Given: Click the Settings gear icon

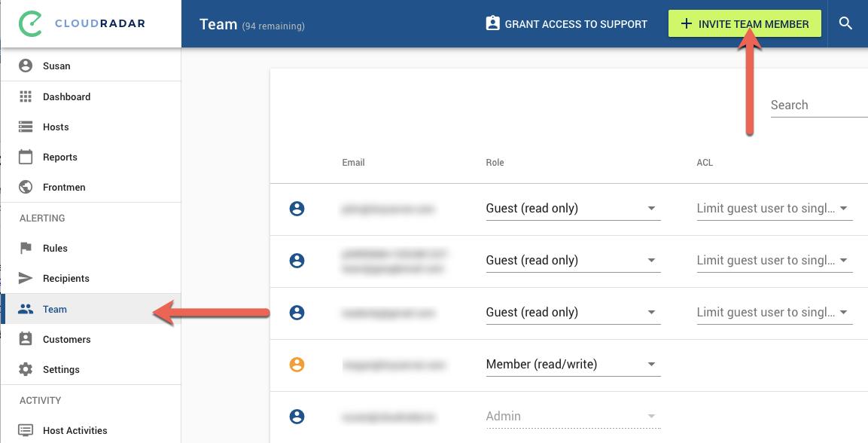Looking at the screenshot, I should (26, 369).
